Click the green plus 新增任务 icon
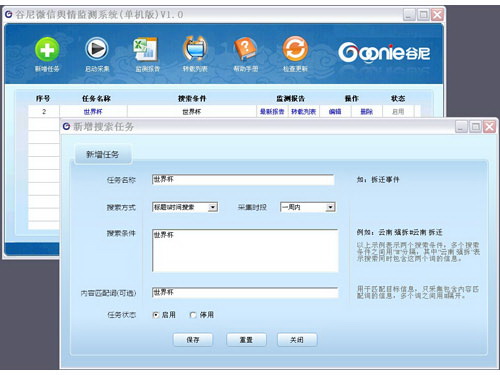 (x=47, y=49)
